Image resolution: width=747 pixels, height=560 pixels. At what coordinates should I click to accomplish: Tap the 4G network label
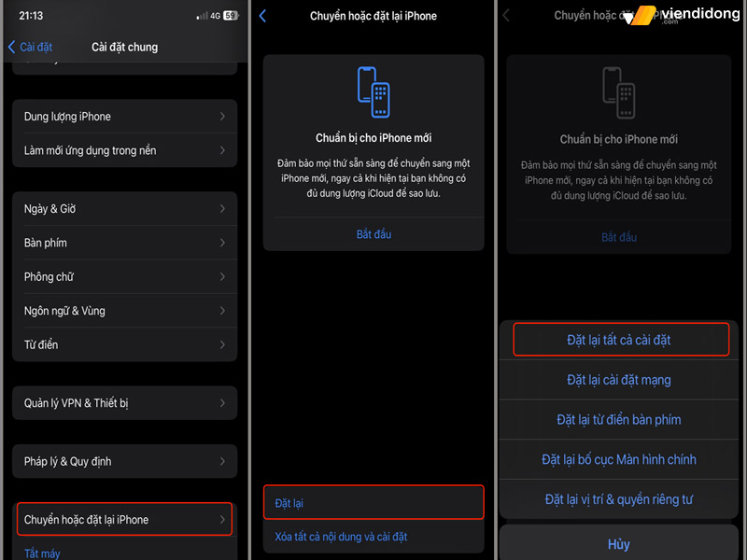216,16
